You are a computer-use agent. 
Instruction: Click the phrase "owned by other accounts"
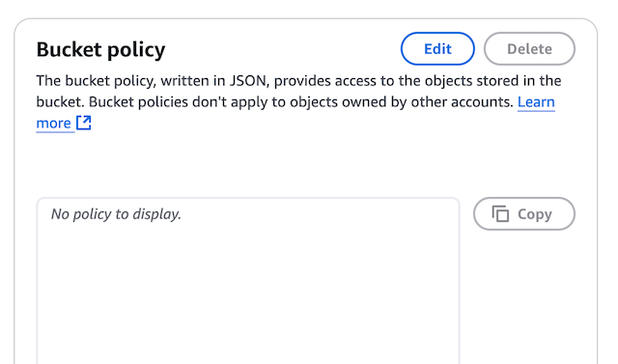click(x=427, y=102)
